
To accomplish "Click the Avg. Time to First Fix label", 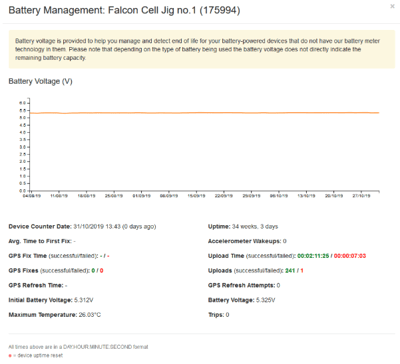I will coord(40,241).
